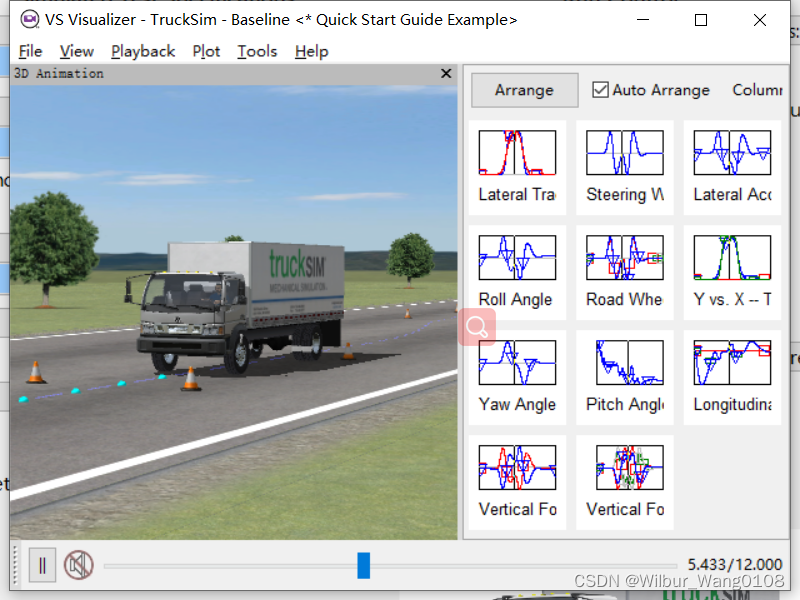The image size is (800, 600).
Task: Click the playback time readout 5.433/12.000
Action: click(735, 564)
